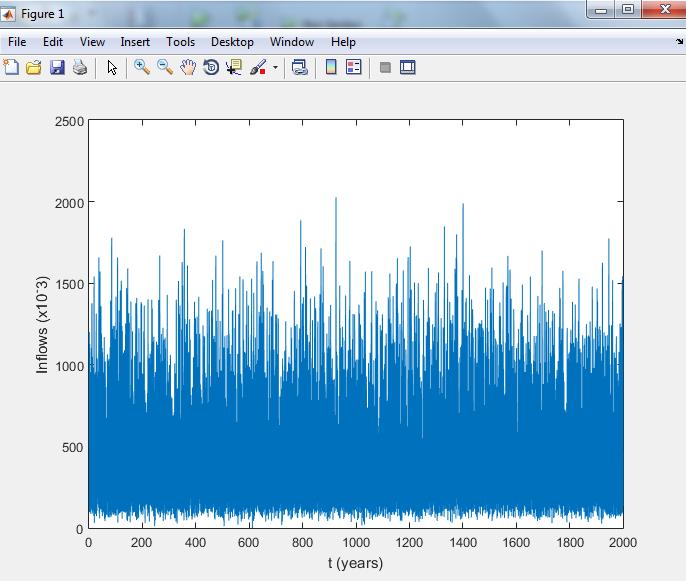Open the View menu

tap(92, 42)
